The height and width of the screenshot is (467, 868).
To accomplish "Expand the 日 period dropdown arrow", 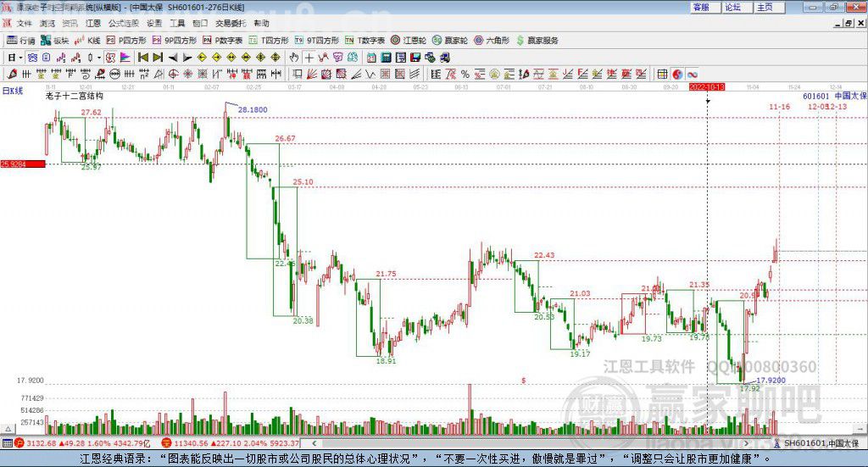I will pos(20,58).
